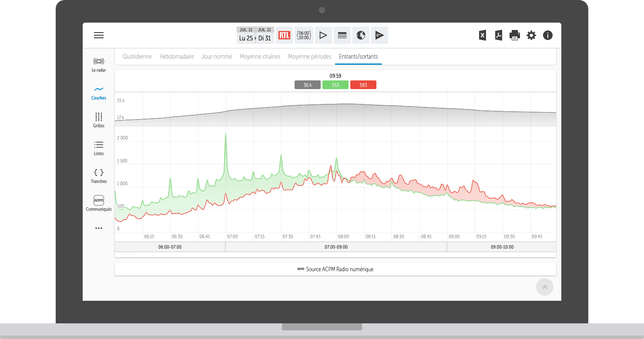Image resolution: width=644 pixels, height=339 pixels.
Task: Click the 1 500 y-axis label
Action: tap(122, 161)
